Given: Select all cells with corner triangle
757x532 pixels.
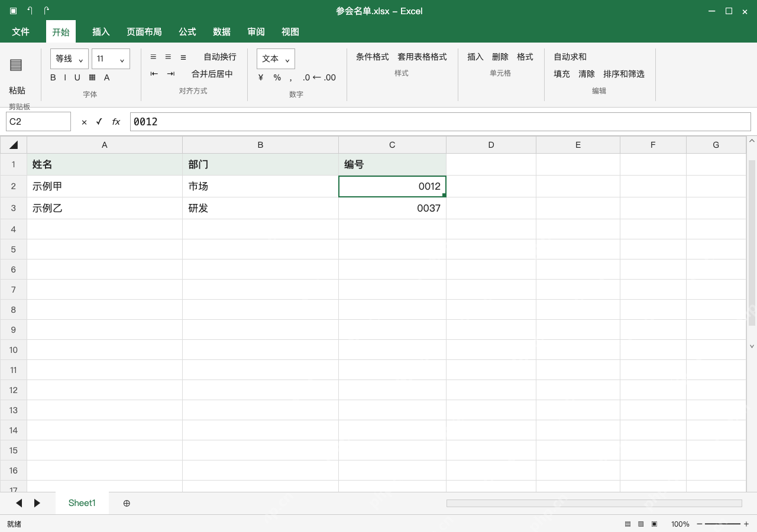Looking at the screenshot, I should (14, 145).
